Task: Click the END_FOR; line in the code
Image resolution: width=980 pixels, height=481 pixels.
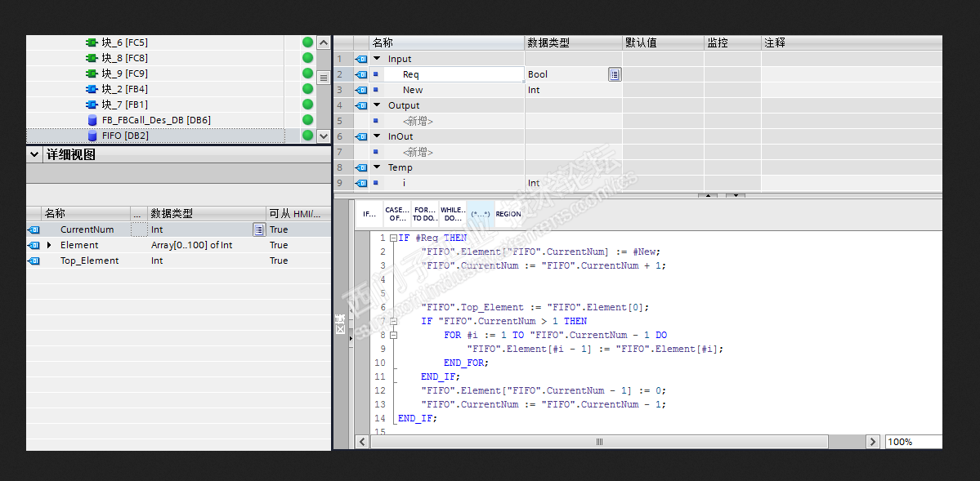Action: pos(466,363)
